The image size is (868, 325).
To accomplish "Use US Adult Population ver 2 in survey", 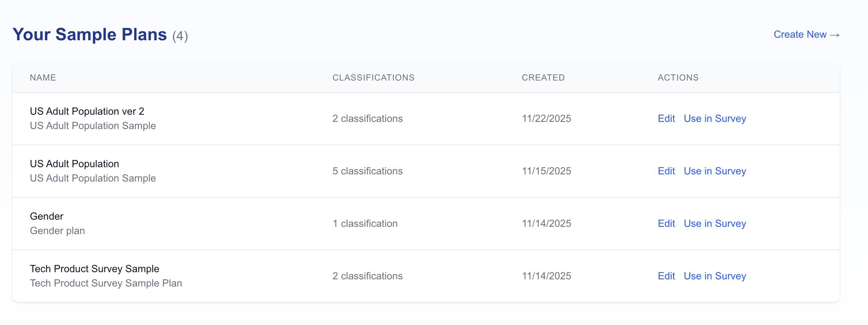I will coord(714,119).
